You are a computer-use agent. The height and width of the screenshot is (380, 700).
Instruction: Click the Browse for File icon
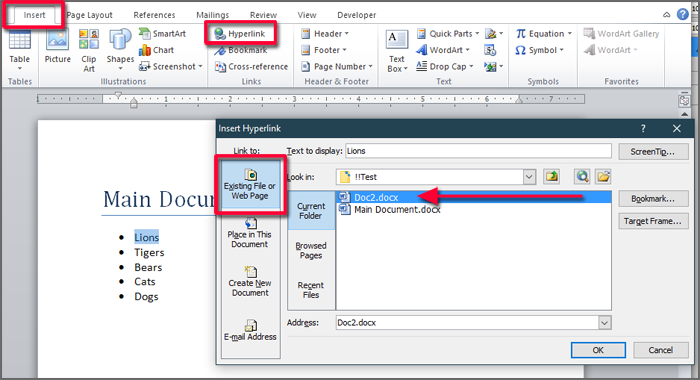(x=603, y=177)
